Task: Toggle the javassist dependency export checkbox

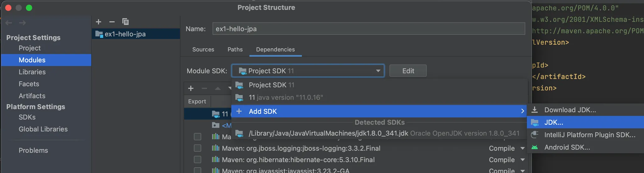Action: [x=197, y=170]
